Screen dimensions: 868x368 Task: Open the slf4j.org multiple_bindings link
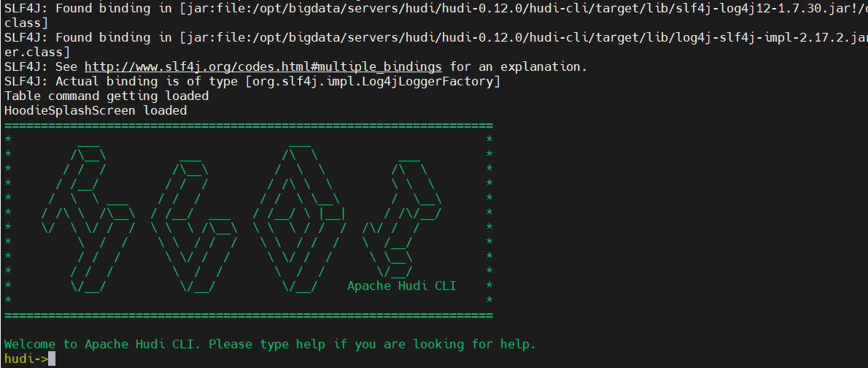[263, 67]
